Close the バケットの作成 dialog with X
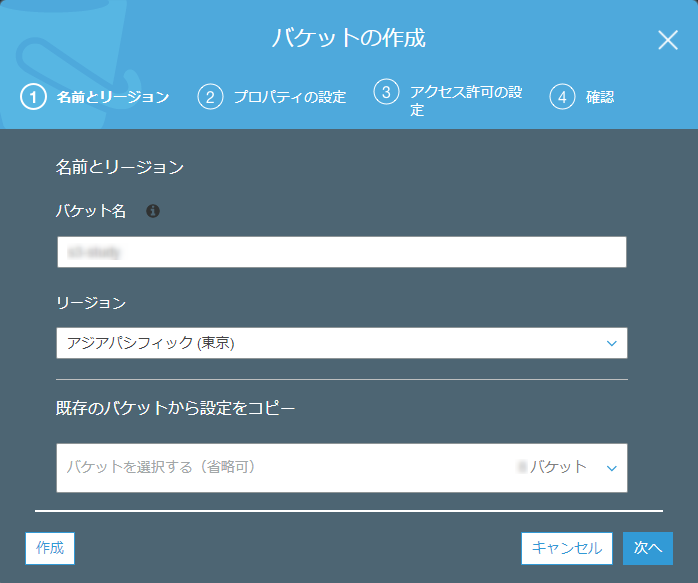 point(668,40)
